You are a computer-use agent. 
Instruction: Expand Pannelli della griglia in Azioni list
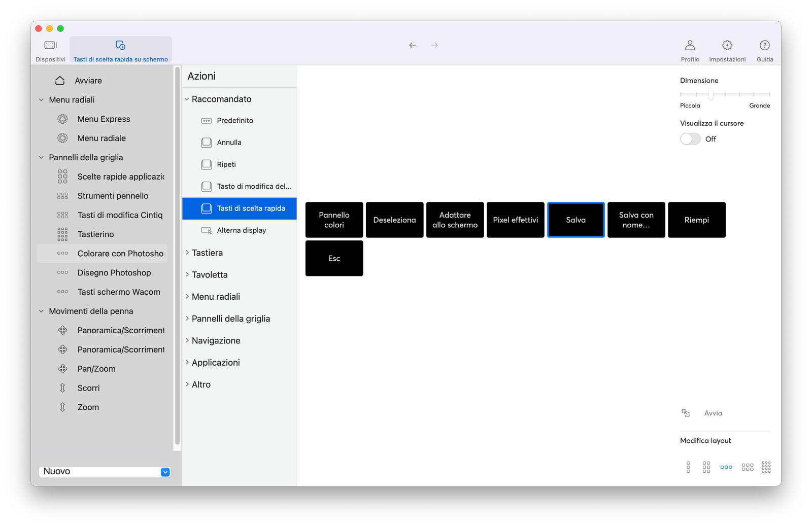click(x=187, y=318)
